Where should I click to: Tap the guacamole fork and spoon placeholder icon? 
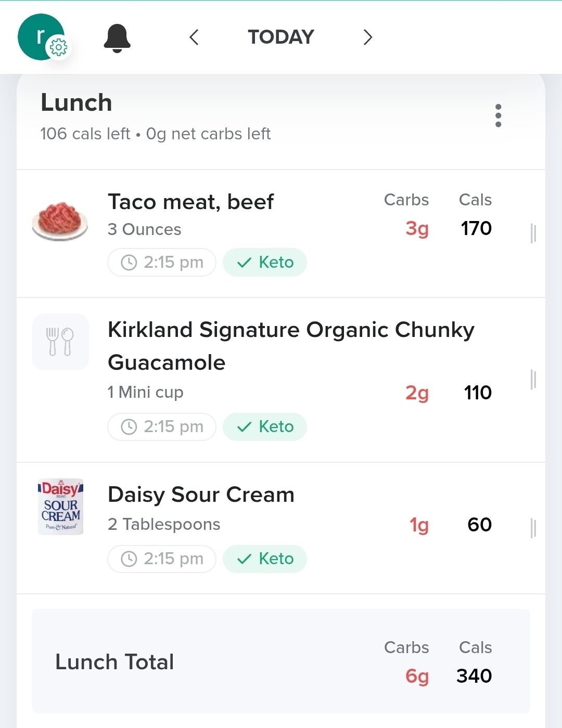point(60,342)
